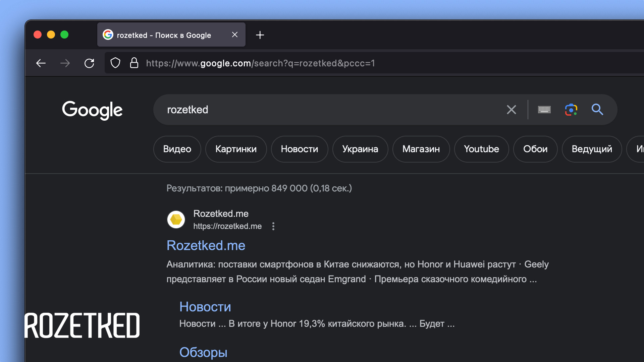Select the rozetked browser tab

(x=164, y=35)
